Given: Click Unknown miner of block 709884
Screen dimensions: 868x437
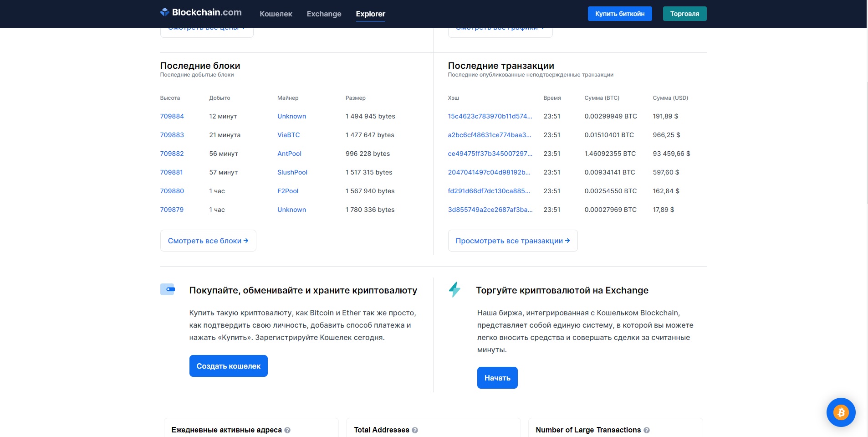Looking at the screenshot, I should click(x=291, y=116).
